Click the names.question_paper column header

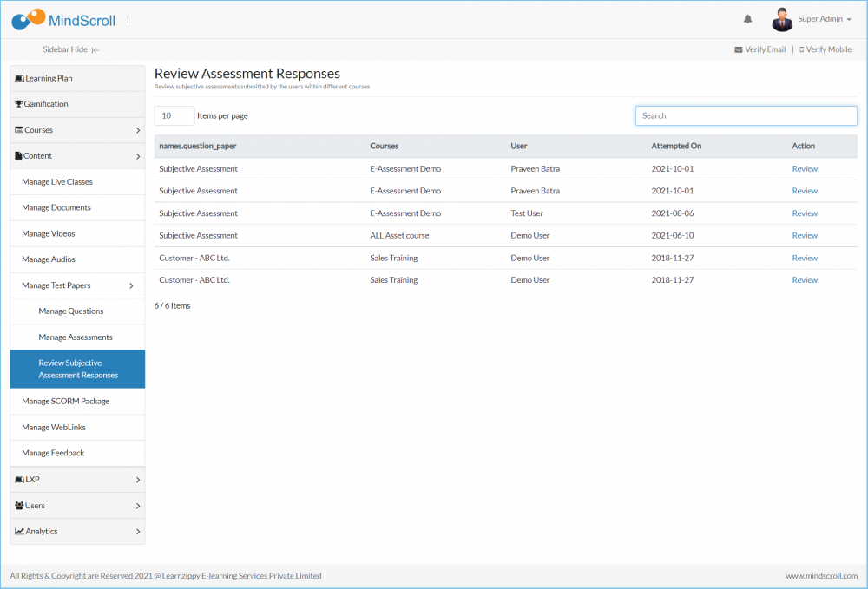click(198, 146)
